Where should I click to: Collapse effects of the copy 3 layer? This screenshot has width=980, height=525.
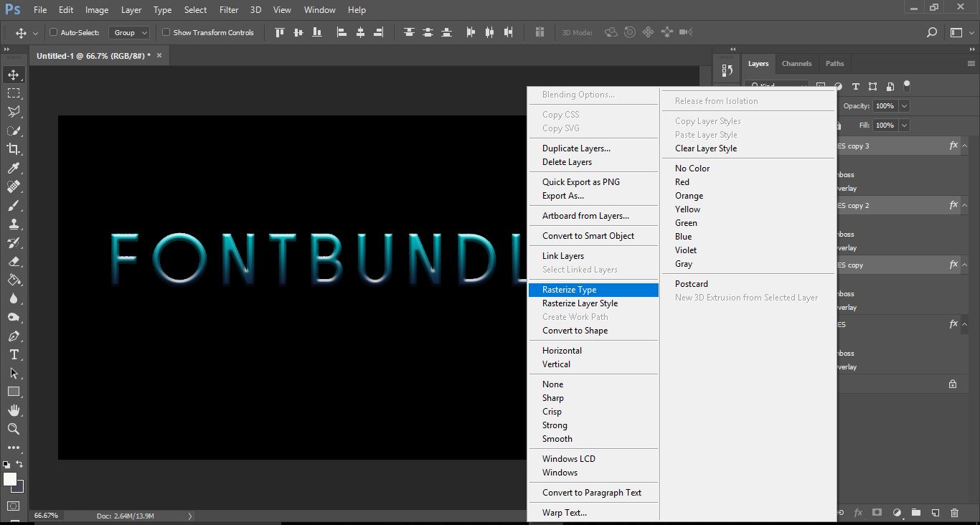[965, 146]
